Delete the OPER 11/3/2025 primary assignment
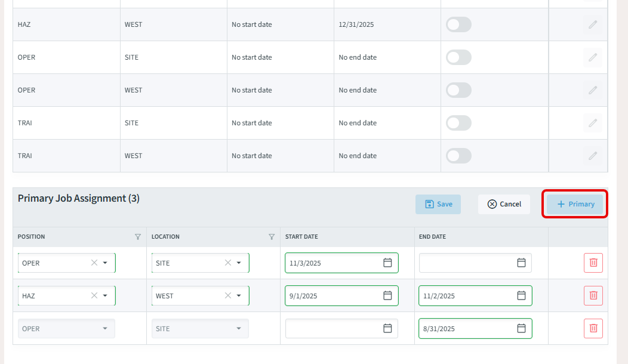 tap(593, 263)
